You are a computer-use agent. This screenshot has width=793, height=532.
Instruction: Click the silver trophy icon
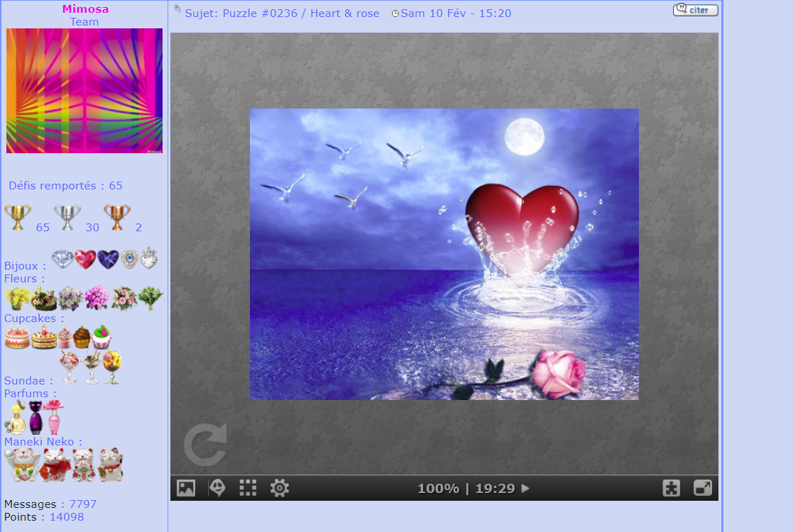(67, 218)
